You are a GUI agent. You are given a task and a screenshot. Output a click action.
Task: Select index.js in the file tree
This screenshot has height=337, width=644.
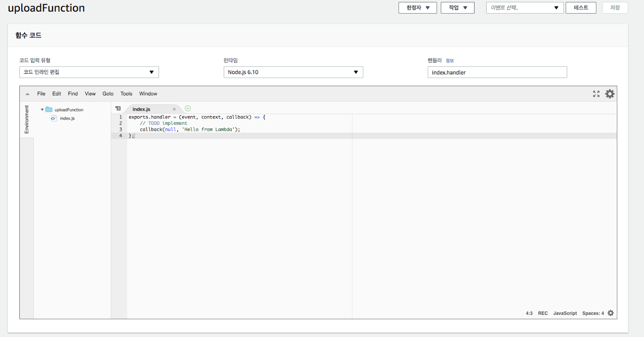pyautogui.click(x=67, y=118)
